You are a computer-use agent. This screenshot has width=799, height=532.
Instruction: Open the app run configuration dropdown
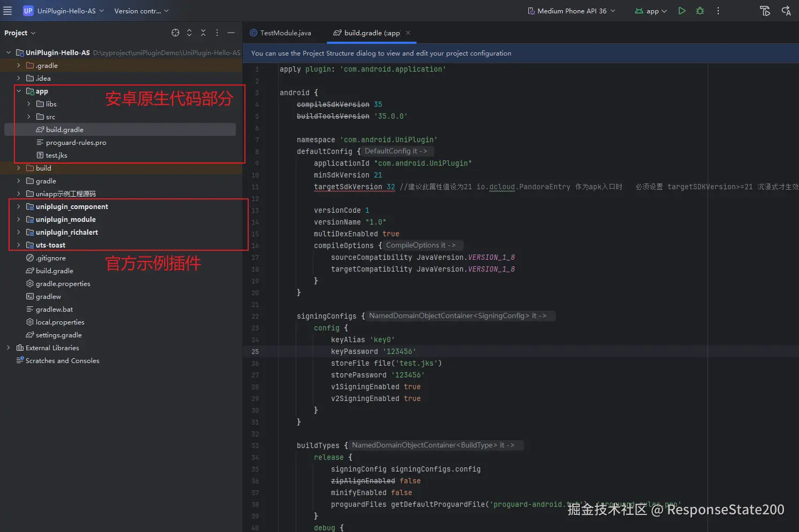(x=651, y=11)
